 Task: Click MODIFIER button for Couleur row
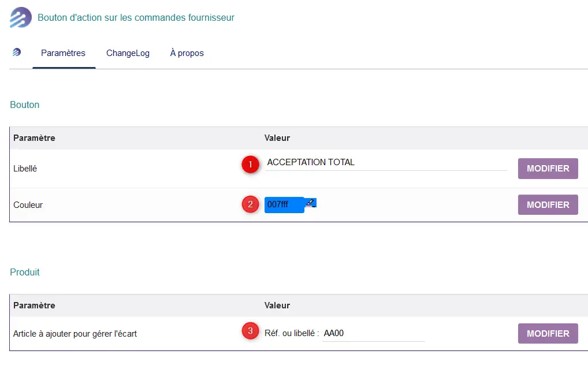tap(548, 205)
